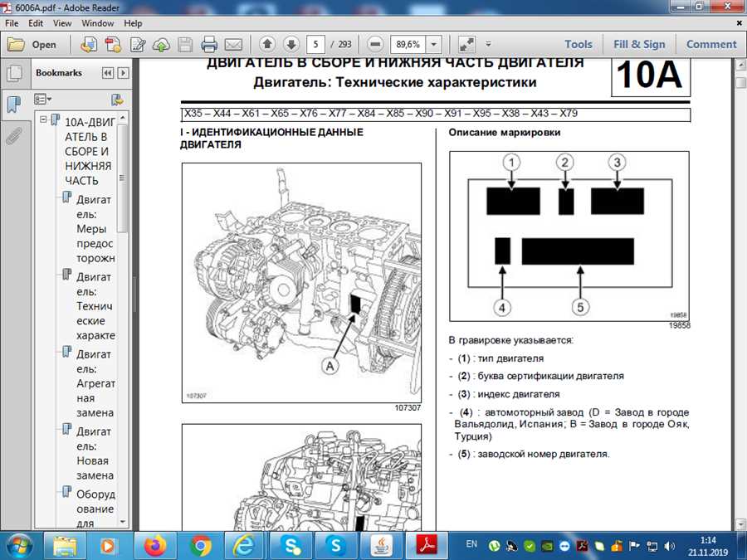Open the bookmarks options dropdown menu

pyautogui.click(x=44, y=100)
